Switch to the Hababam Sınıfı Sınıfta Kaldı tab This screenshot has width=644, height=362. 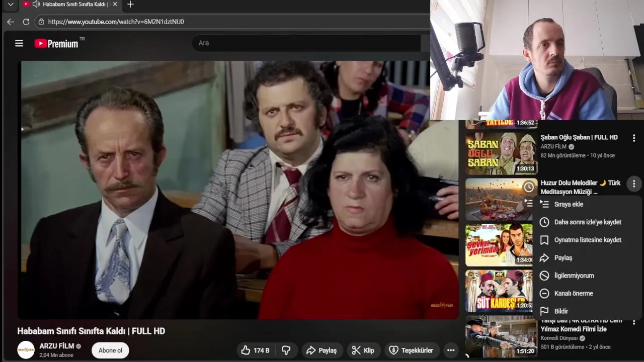click(70, 5)
